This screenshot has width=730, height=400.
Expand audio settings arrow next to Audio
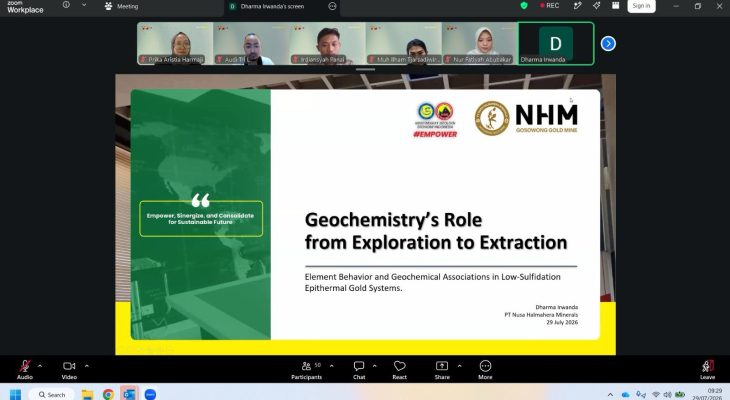40,366
